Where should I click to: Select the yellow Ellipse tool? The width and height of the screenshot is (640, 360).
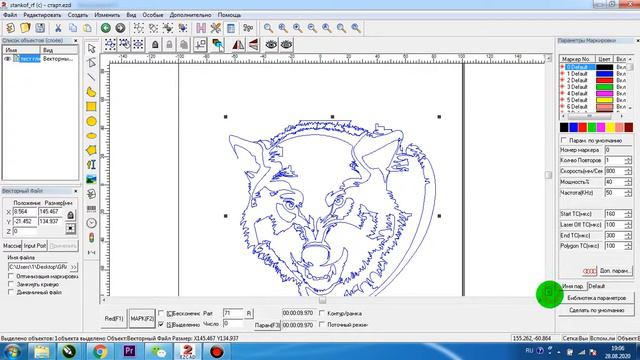click(x=91, y=136)
